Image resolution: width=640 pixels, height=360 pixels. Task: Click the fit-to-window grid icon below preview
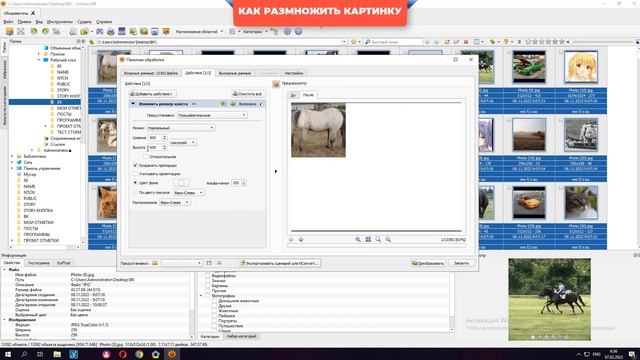[368, 240]
